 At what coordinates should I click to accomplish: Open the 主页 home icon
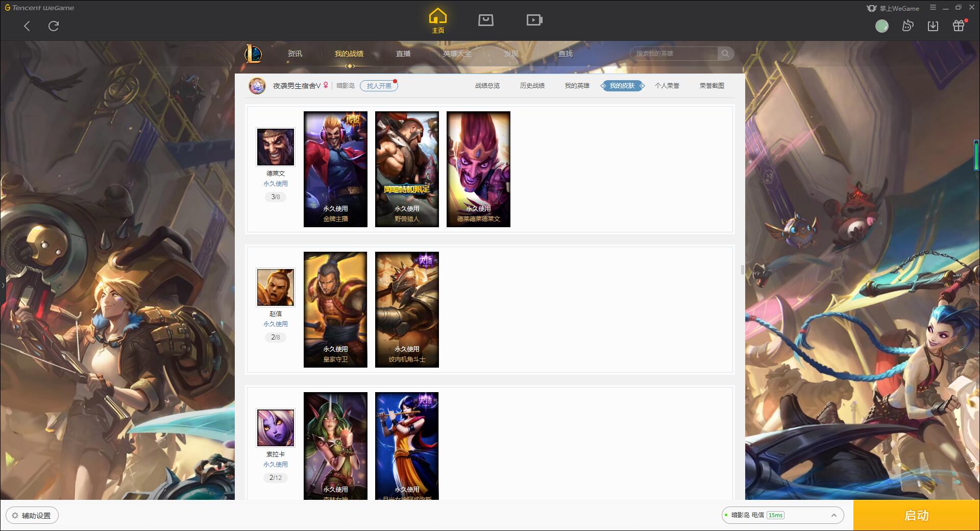point(438,21)
